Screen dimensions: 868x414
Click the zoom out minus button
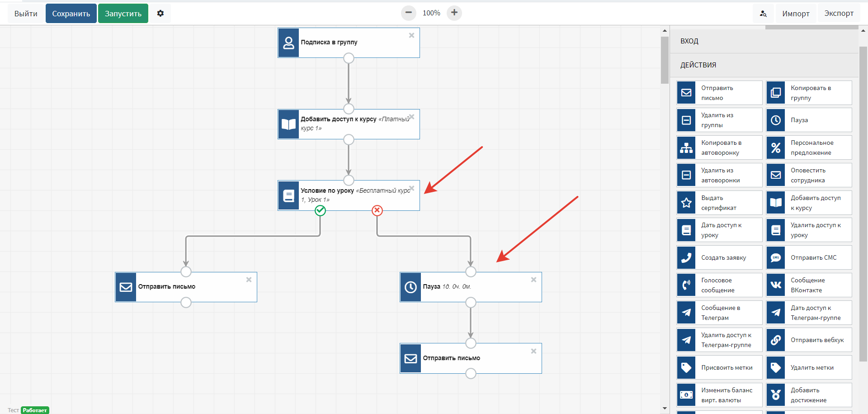click(408, 13)
